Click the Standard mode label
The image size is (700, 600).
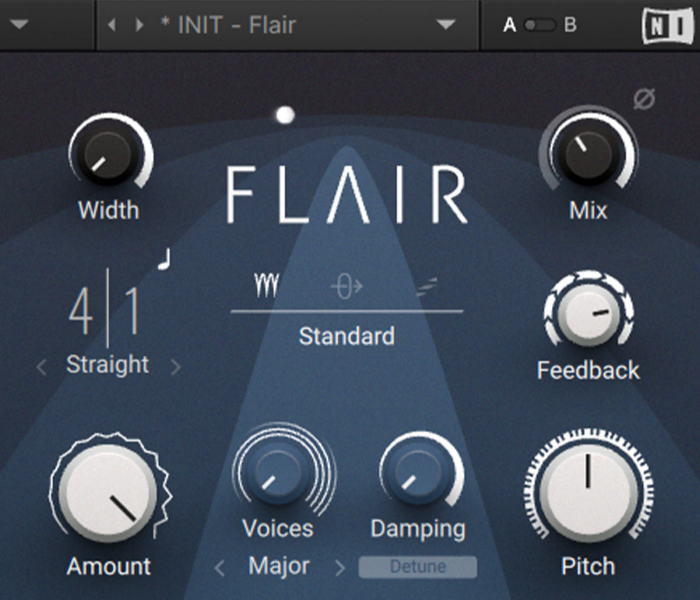346,336
